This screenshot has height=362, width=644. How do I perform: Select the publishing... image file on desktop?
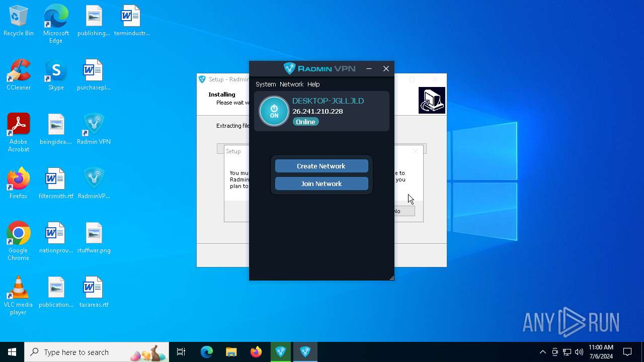pos(94,21)
